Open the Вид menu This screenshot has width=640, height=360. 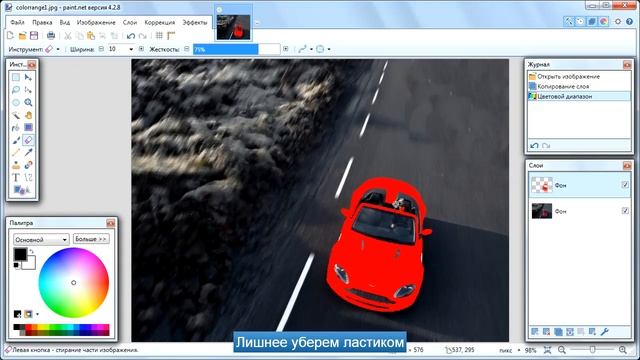64,22
